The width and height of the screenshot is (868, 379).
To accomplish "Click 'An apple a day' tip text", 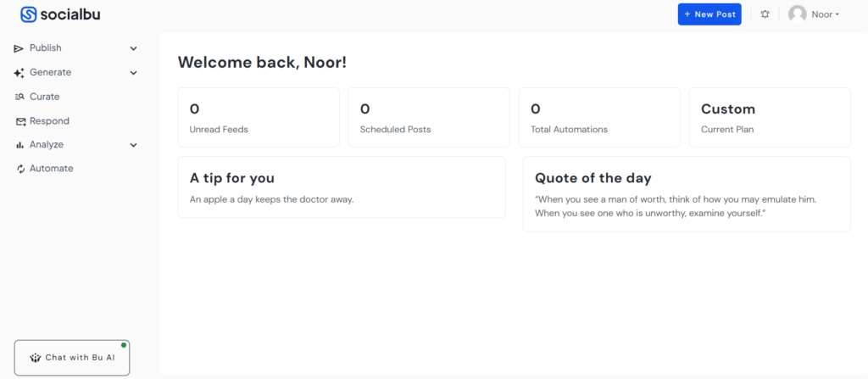I will (x=272, y=199).
